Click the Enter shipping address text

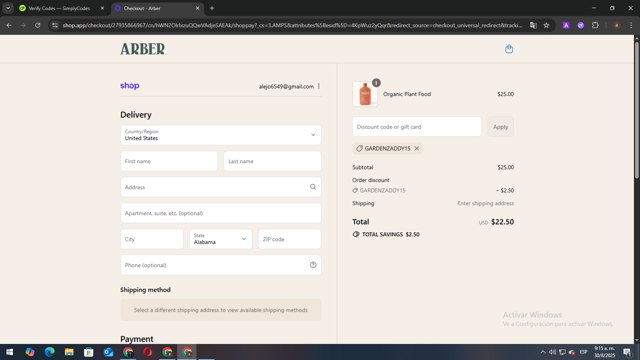[x=485, y=203]
